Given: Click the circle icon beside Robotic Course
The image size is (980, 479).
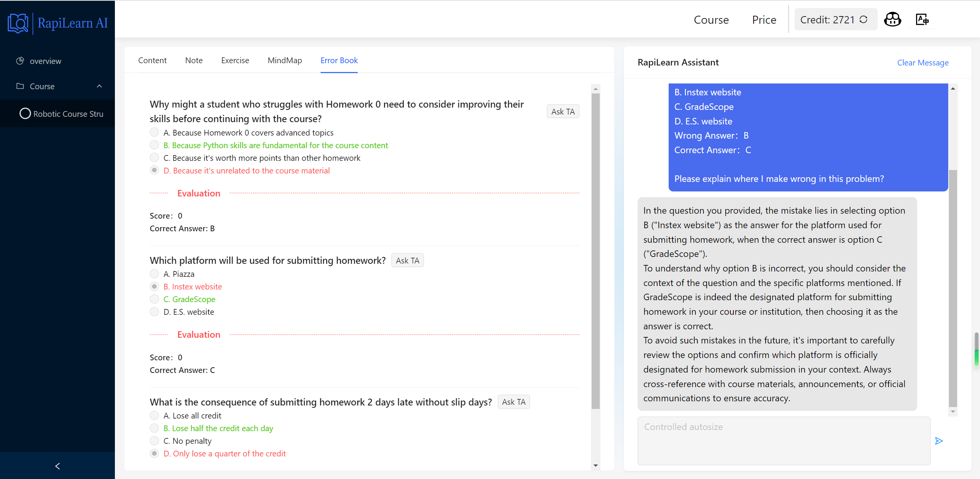Looking at the screenshot, I should tap(25, 114).
